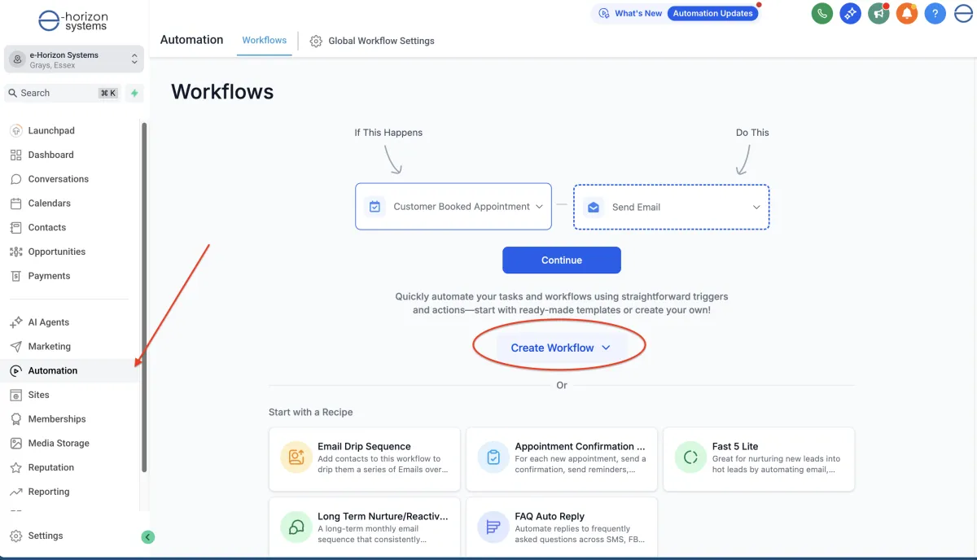Click the sidebar vertical scrollbar
The image size is (977, 560).
coord(144,297)
